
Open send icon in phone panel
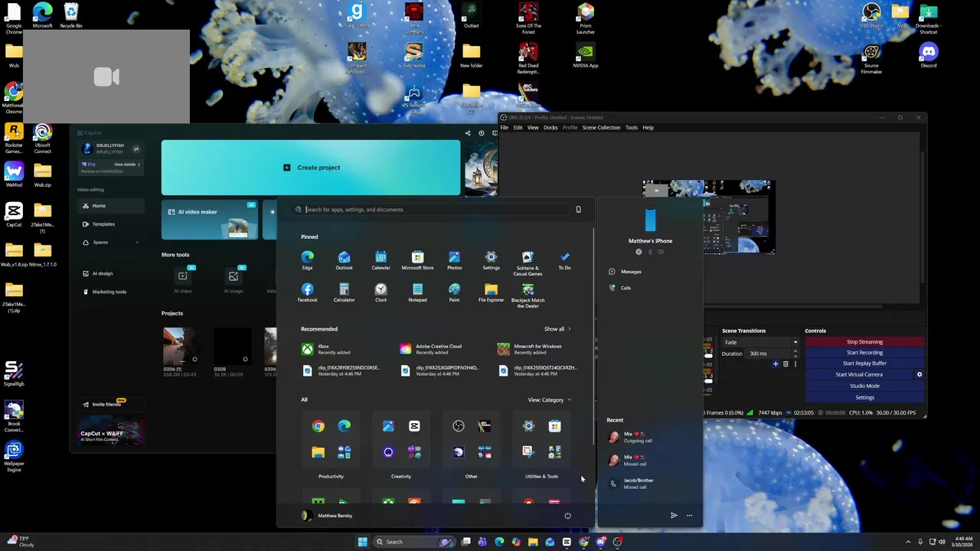pyautogui.click(x=674, y=515)
